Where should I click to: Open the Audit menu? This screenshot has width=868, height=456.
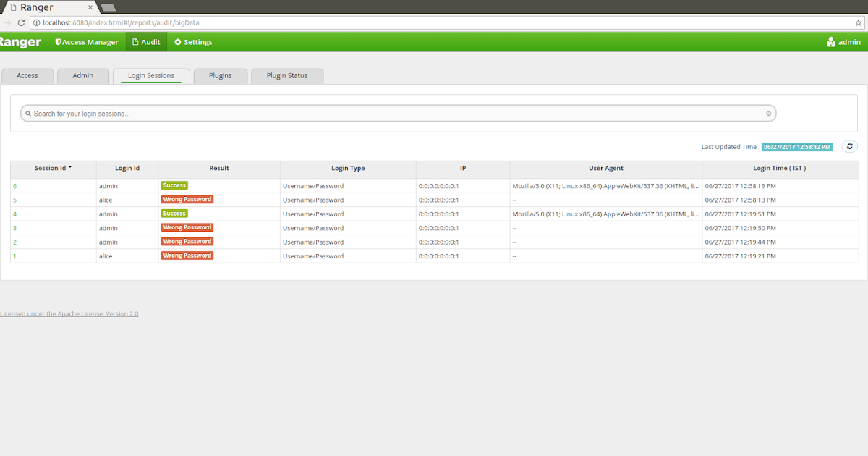[146, 42]
